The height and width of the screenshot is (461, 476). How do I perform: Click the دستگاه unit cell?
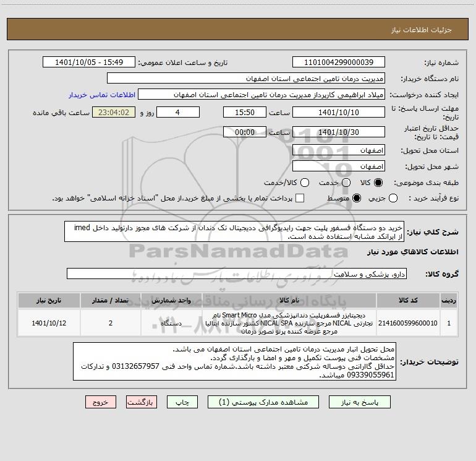pos(171,323)
